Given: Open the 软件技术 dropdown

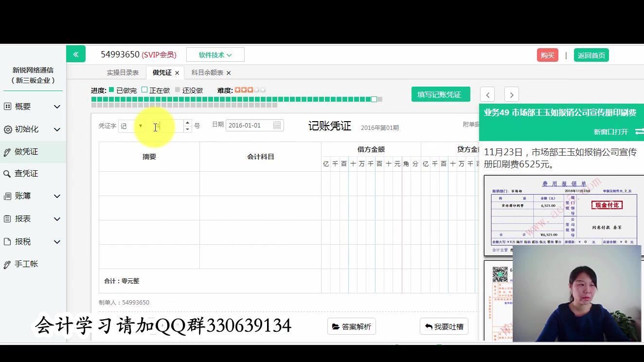Looking at the screenshot, I should point(215,54).
